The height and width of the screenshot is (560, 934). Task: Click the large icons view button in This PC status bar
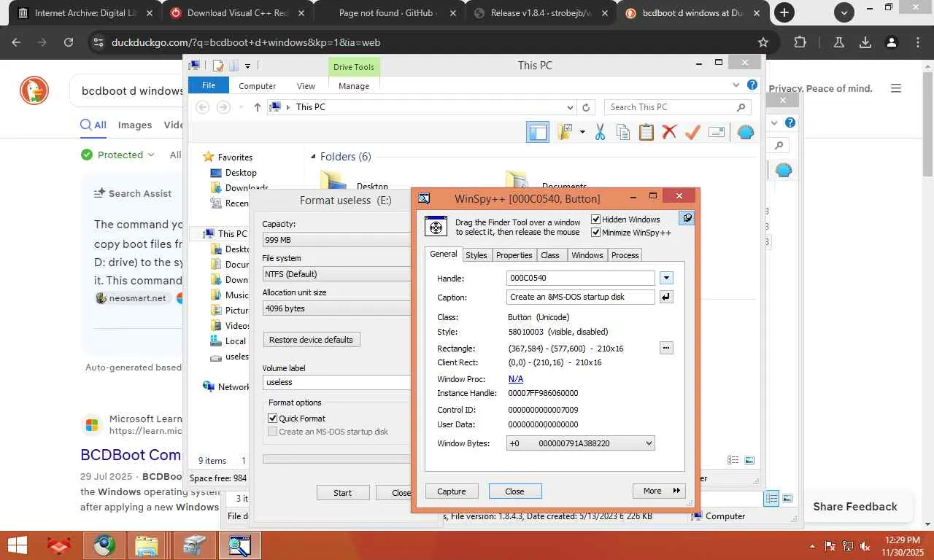point(749,460)
